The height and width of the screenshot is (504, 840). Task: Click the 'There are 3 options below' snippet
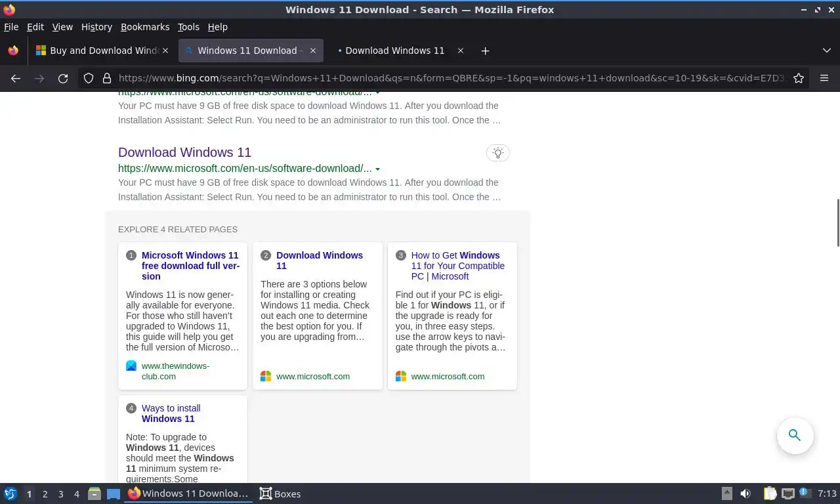coord(315,310)
